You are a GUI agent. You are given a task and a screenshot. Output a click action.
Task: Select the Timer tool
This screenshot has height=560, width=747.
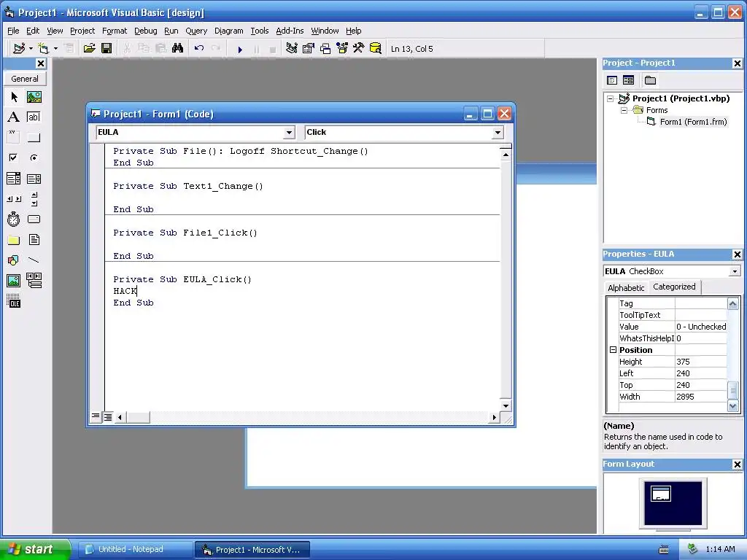pos(14,219)
